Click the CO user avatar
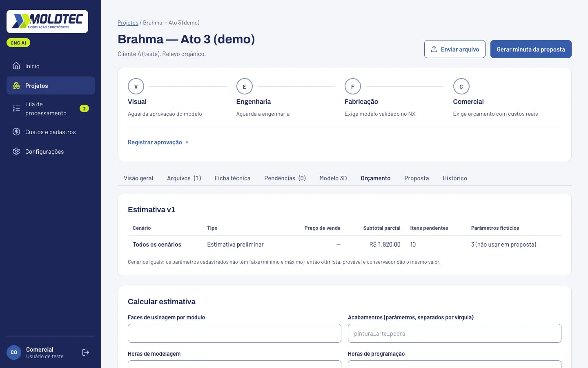The width and height of the screenshot is (588, 368). 14,352
